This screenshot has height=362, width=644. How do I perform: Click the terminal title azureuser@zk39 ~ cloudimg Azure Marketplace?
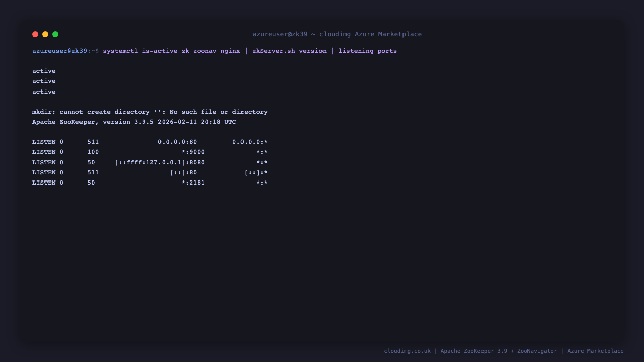[x=337, y=34]
